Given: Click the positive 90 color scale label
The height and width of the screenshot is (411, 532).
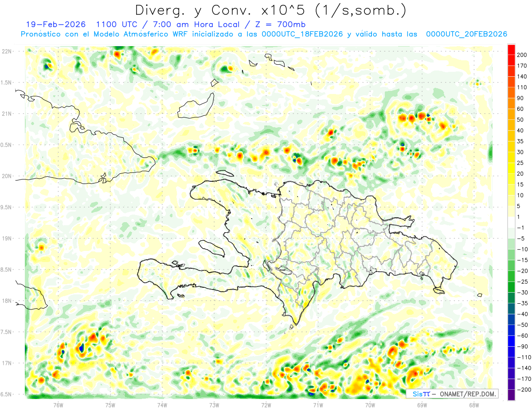Looking at the screenshot, I should coord(520,98).
